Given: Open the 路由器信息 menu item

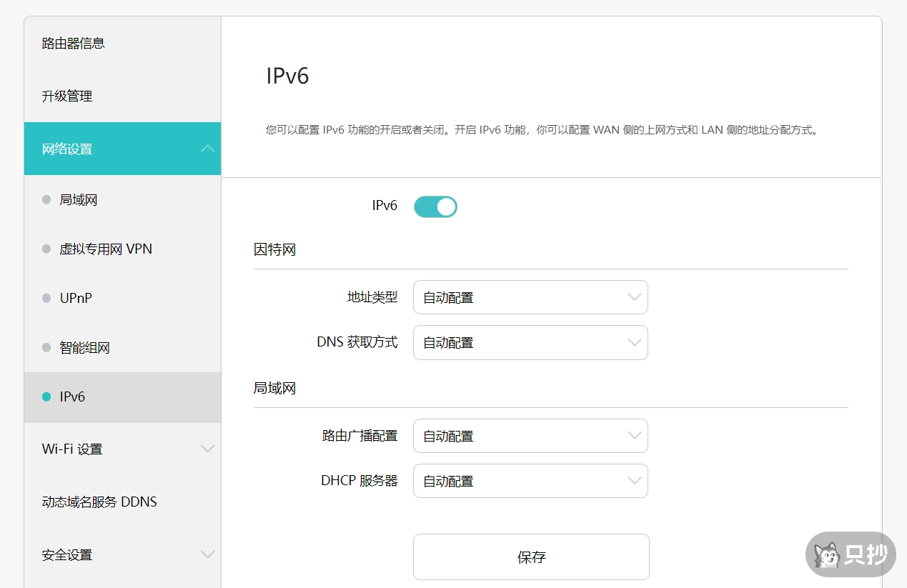Looking at the screenshot, I should point(74,43).
